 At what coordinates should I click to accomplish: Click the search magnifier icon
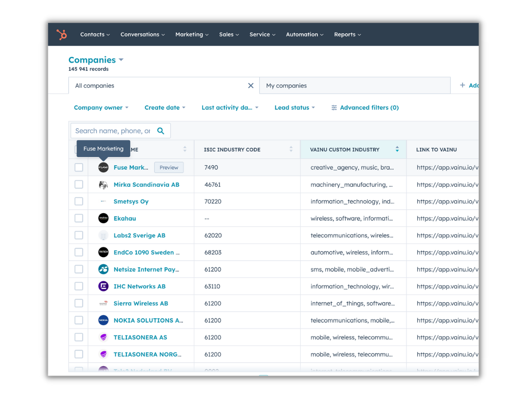(160, 131)
